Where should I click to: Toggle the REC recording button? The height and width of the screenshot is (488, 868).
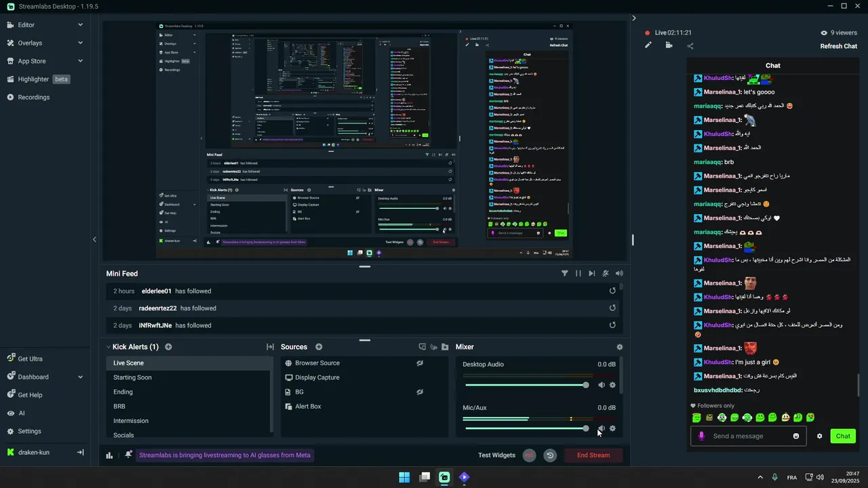(530, 455)
